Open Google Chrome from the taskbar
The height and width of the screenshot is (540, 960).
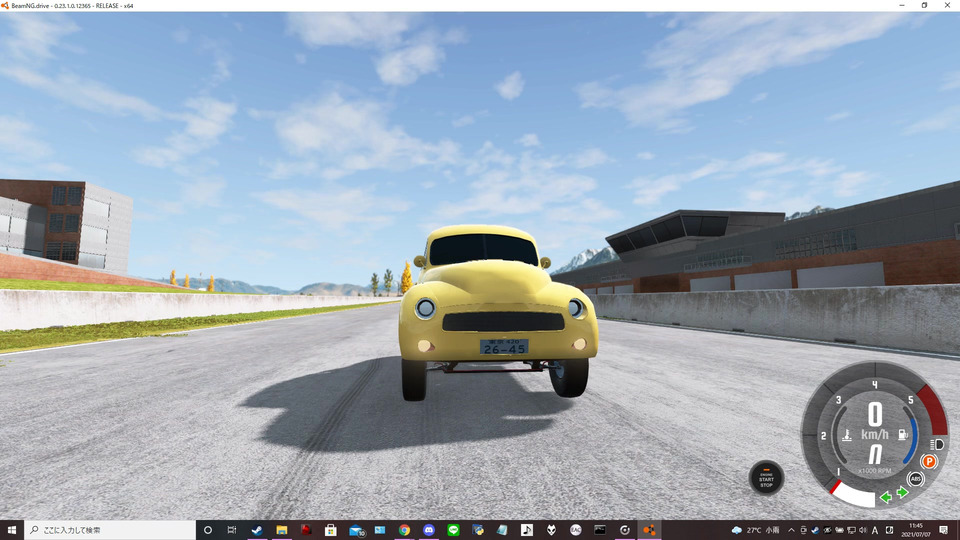click(x=404, y=530)
